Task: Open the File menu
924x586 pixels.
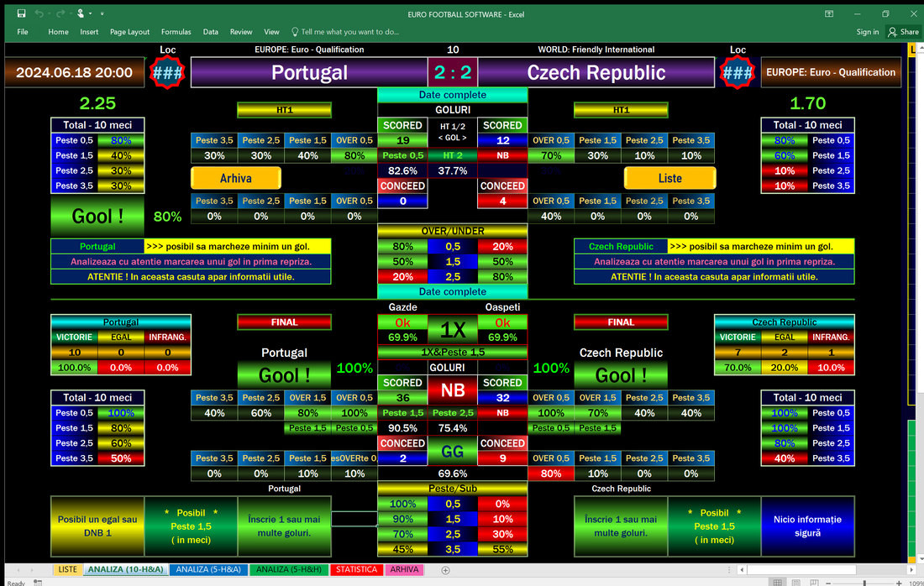Action: 23,32
